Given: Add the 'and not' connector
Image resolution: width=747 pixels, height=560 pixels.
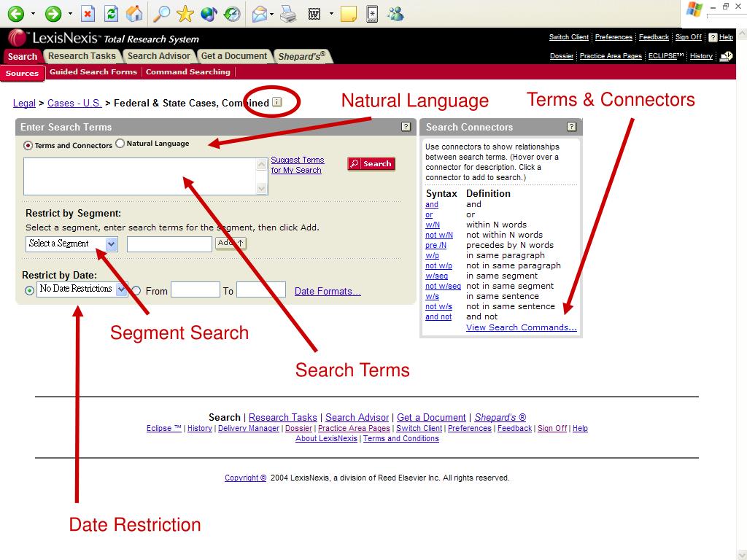Looking at the screenshot, I should click(x=438, y=316).
